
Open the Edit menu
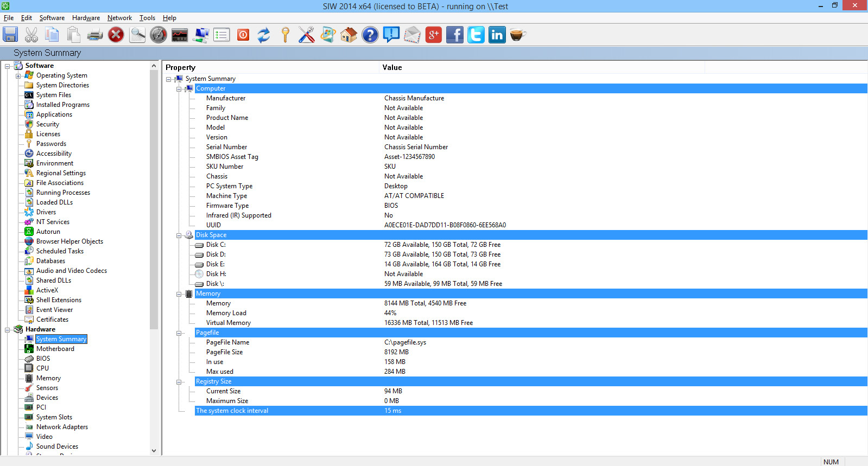(x=27, y=18)
